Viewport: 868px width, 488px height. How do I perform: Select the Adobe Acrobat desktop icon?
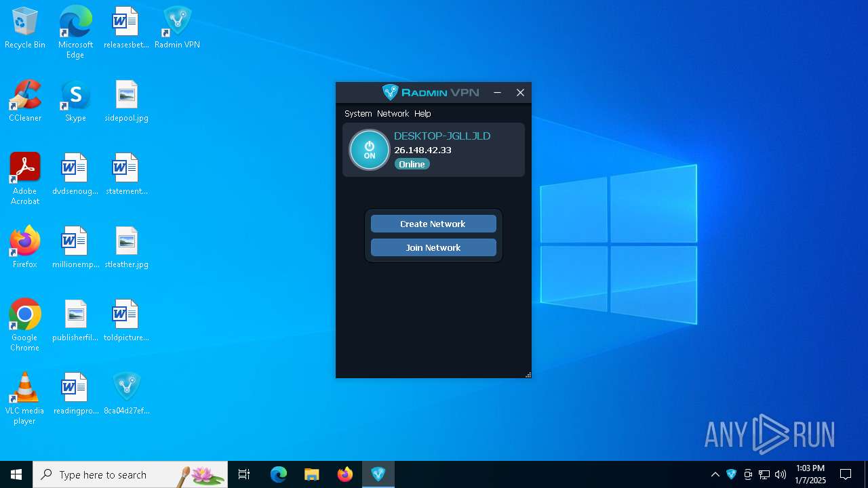(25, 179)
